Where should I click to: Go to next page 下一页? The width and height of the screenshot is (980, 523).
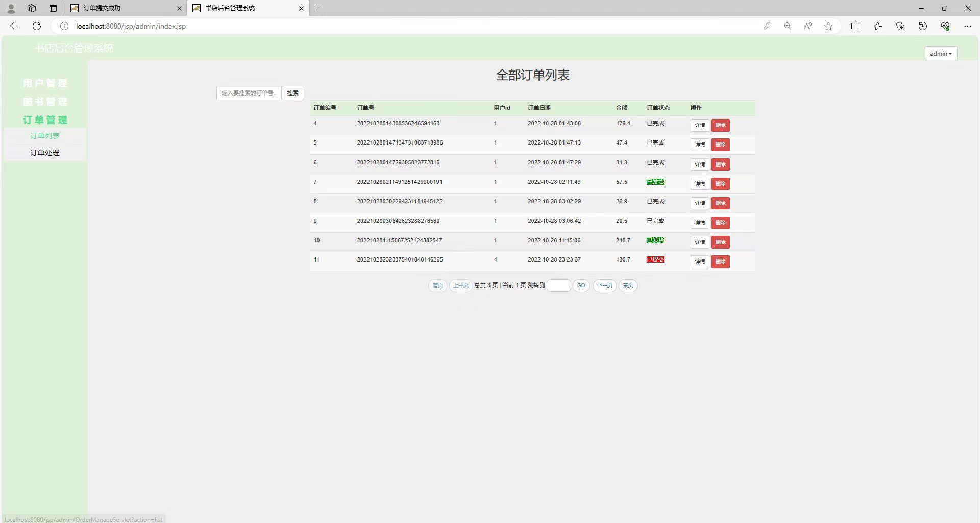(605, 286)
